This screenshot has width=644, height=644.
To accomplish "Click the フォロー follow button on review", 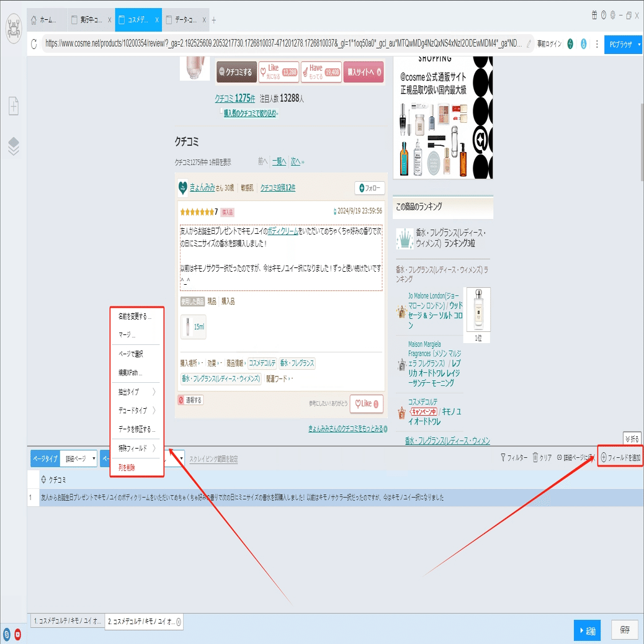I will [370, 188].
